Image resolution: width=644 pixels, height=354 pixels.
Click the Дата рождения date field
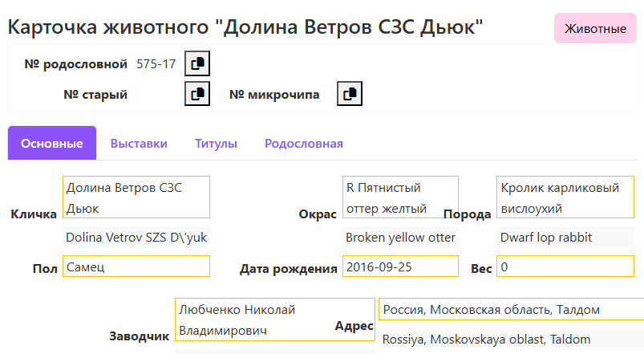click(x=400, y=267)
